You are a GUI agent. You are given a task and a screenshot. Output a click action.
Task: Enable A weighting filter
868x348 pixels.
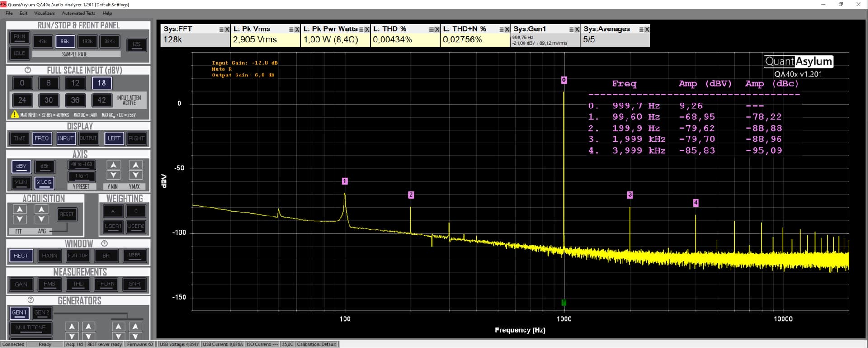(x=113, y=211)
